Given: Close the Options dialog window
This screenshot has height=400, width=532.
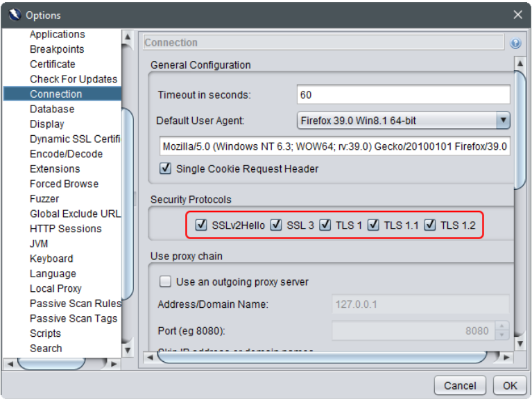Looking at the screenshot, I should pos(517,15).
